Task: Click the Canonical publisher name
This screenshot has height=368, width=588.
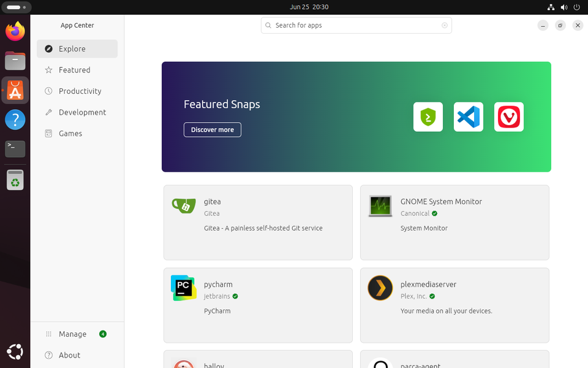Action: [415, 213]
